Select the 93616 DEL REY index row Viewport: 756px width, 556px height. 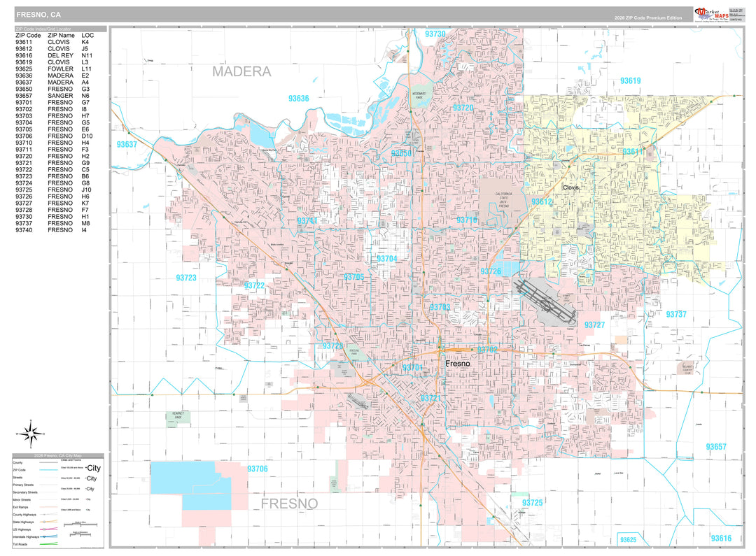(x=53, y=56)
